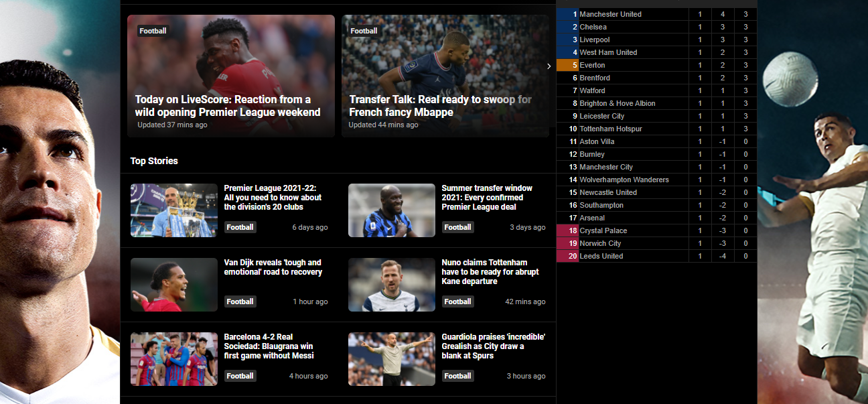868x404 pixels.
Task: Click Guardiola touchline thumbnail
Action: 392,359
